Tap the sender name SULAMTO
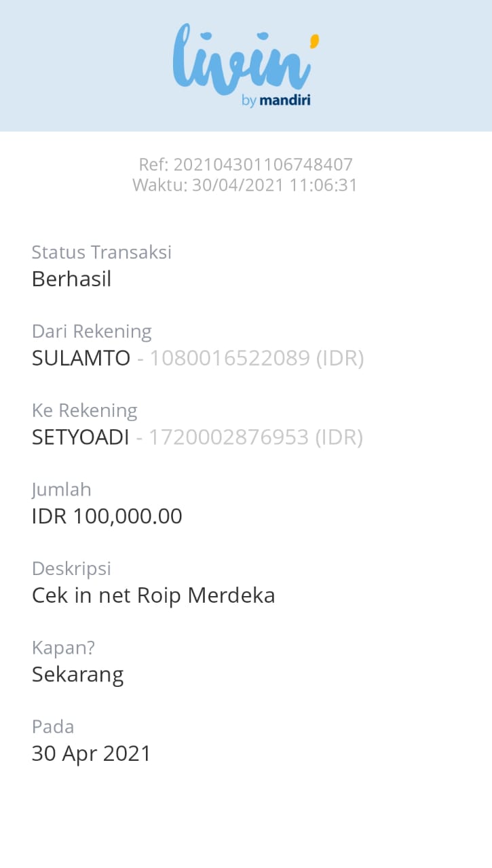The image size is (492, 868). [81, 358]
